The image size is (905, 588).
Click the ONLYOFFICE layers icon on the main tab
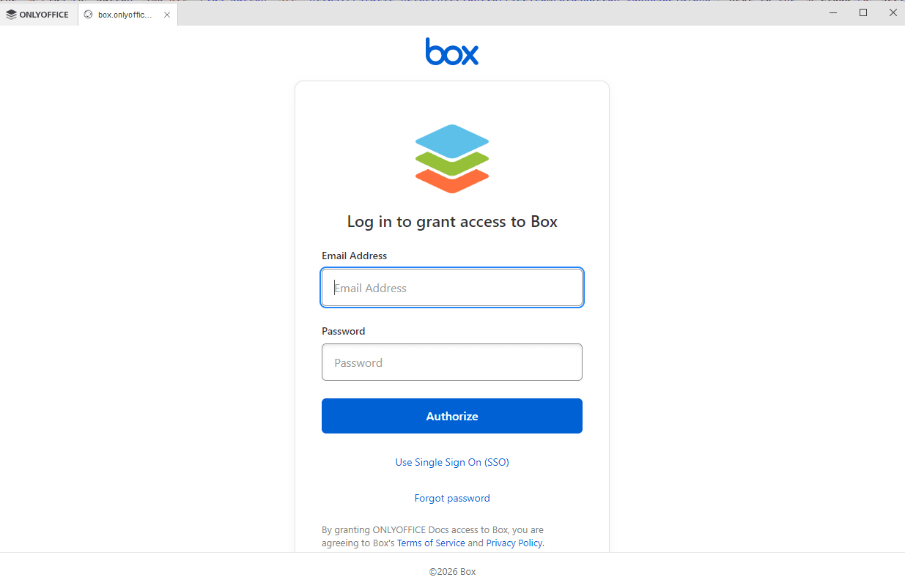[x=11, y=14]
